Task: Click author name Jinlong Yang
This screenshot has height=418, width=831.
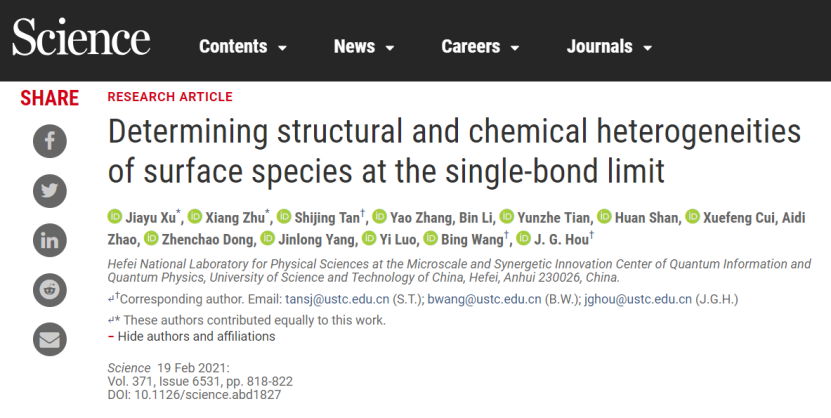Action: (317, 239)
